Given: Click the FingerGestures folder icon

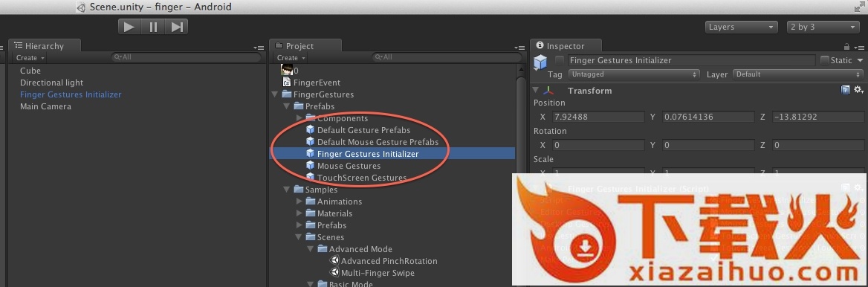Looking at the screenshot, I should [287, 94].
